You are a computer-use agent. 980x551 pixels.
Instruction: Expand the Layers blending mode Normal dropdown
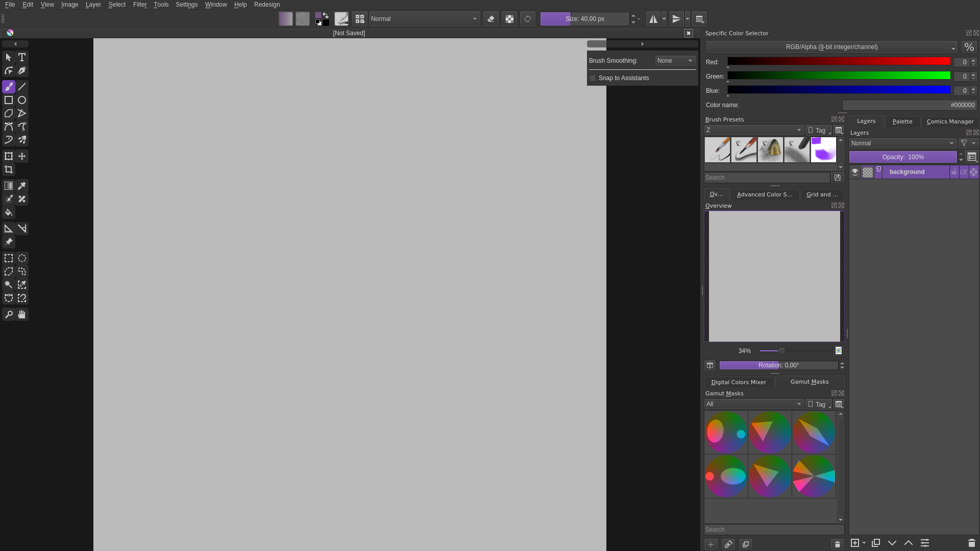point(902,143)
